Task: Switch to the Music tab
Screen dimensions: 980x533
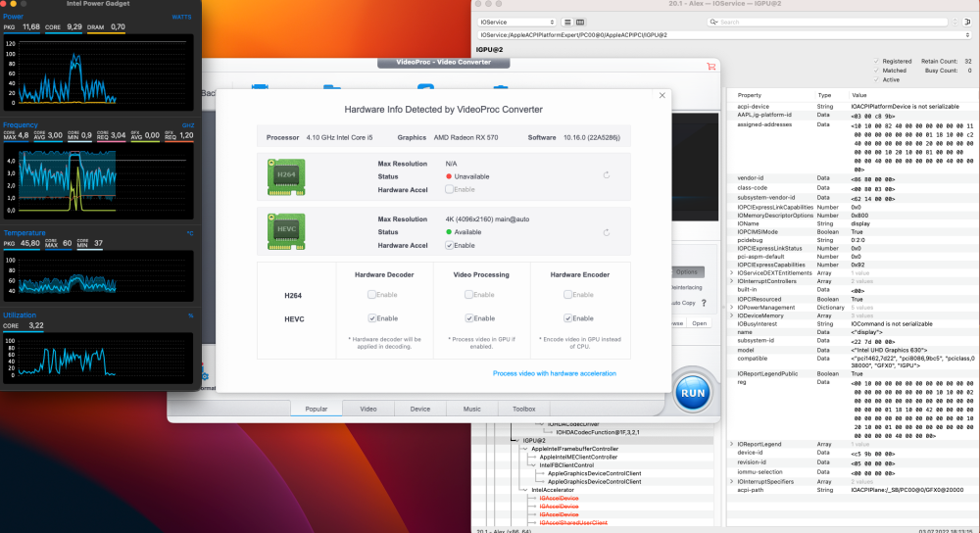Action: point(472,409)
